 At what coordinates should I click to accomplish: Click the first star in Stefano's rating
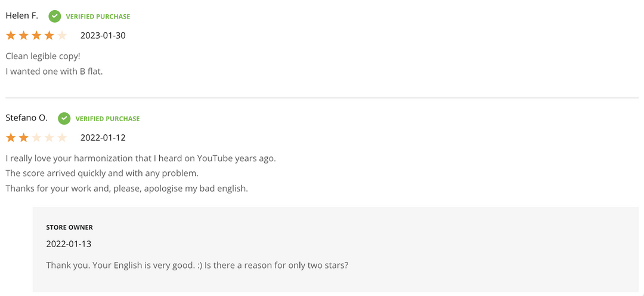click(x=11, y=138)
